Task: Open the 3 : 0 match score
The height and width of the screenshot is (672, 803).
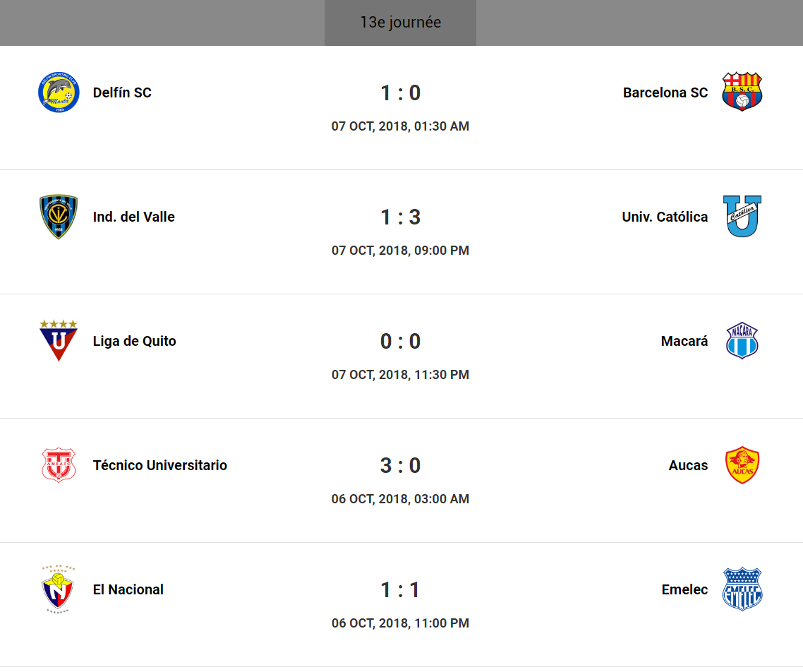Action: 400,465
